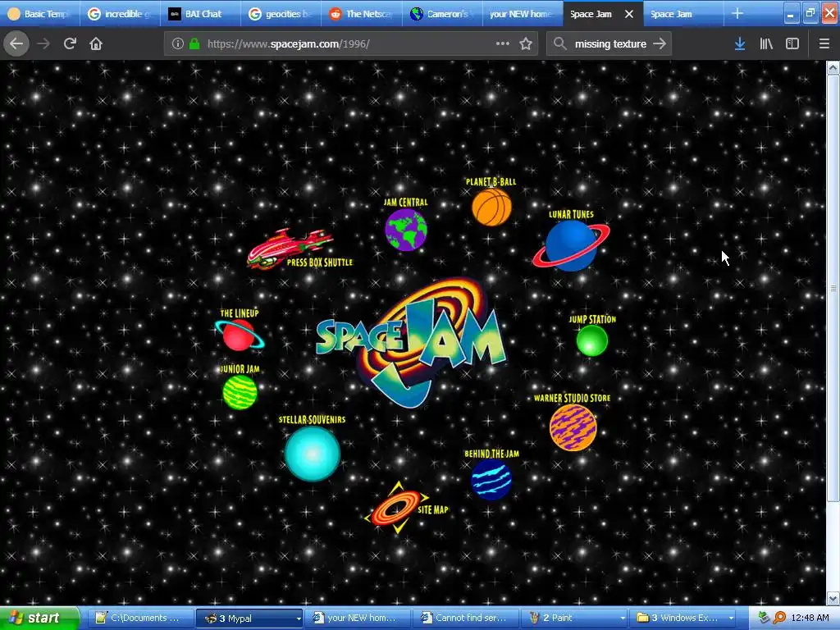The image size is (840, 630).
Task: Open your NEW hom... taskbar window
Action: coord(358,619)
